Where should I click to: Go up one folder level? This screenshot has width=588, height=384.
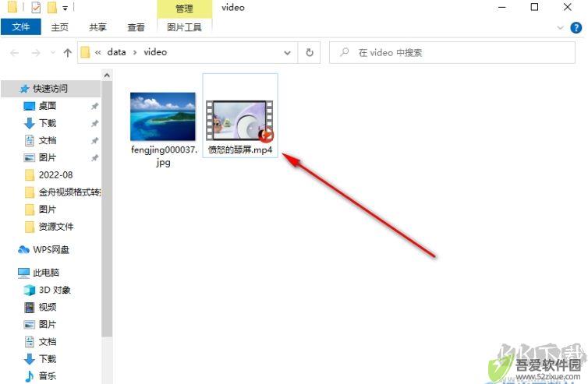(68, 53)
